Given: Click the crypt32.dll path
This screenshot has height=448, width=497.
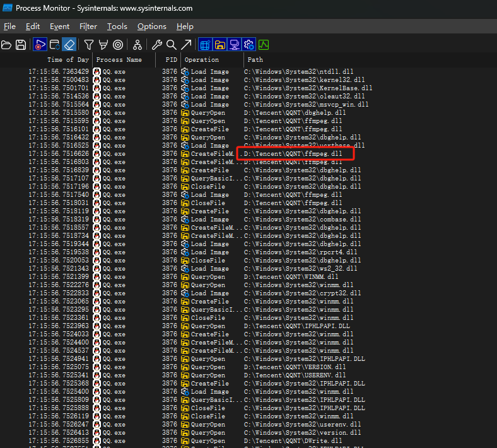Looking at the screenshot, I should [302, 293].
